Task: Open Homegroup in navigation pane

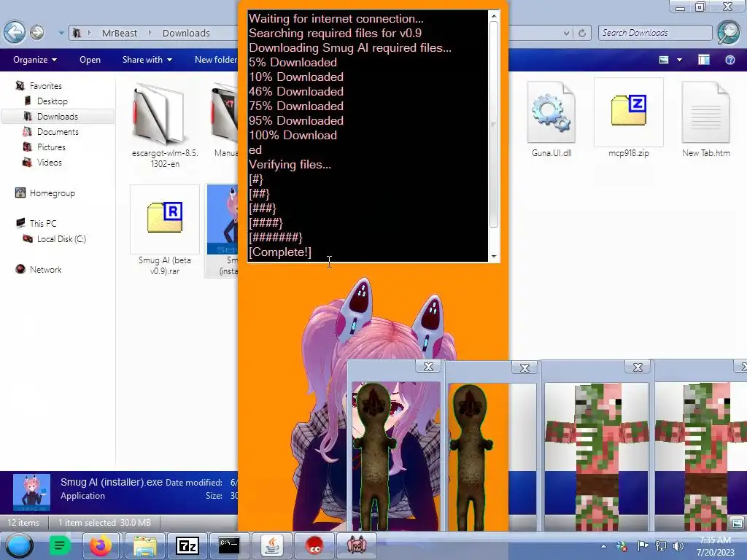Action: click(x=52, y=192)
